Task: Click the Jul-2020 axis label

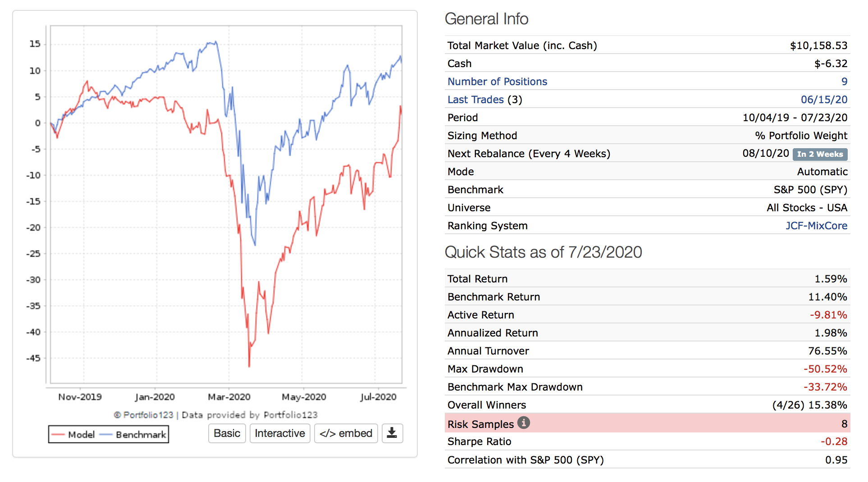Action: (x=378, y=397)
